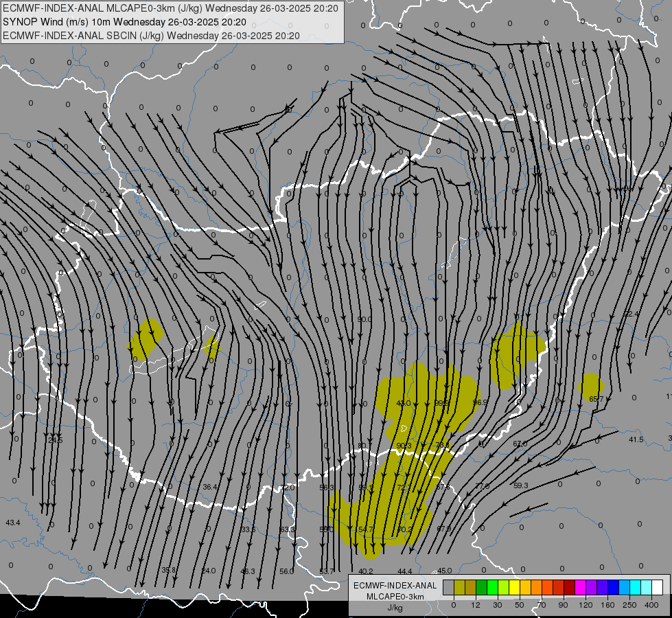Click the 90.0 map value
The width and height of the screenshot is (672, 618).
click(x=364, y=319)
